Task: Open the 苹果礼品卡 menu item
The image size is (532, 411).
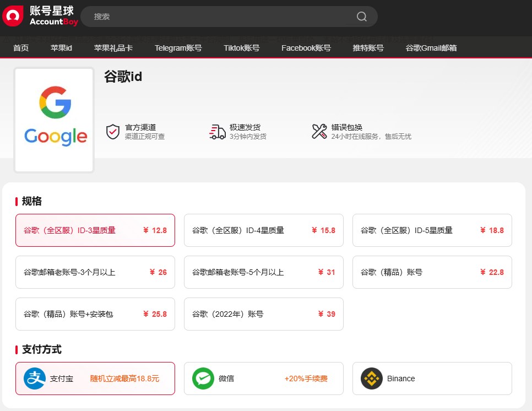Action: [113, 48]
